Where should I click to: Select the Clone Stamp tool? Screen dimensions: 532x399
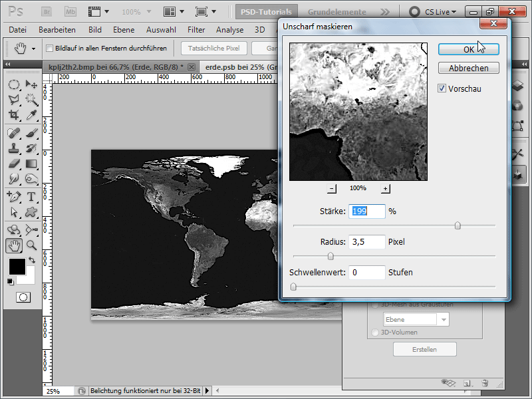[13, 148]
